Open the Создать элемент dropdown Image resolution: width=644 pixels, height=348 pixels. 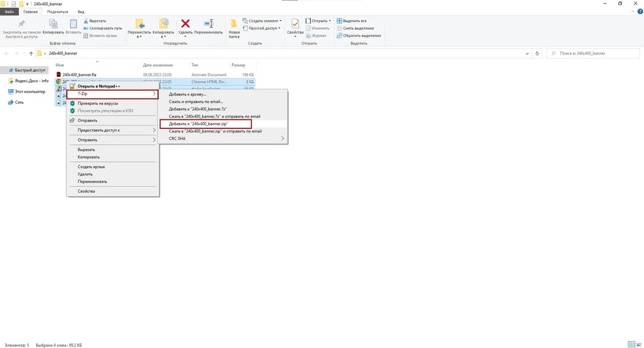[x=262, y=21]
